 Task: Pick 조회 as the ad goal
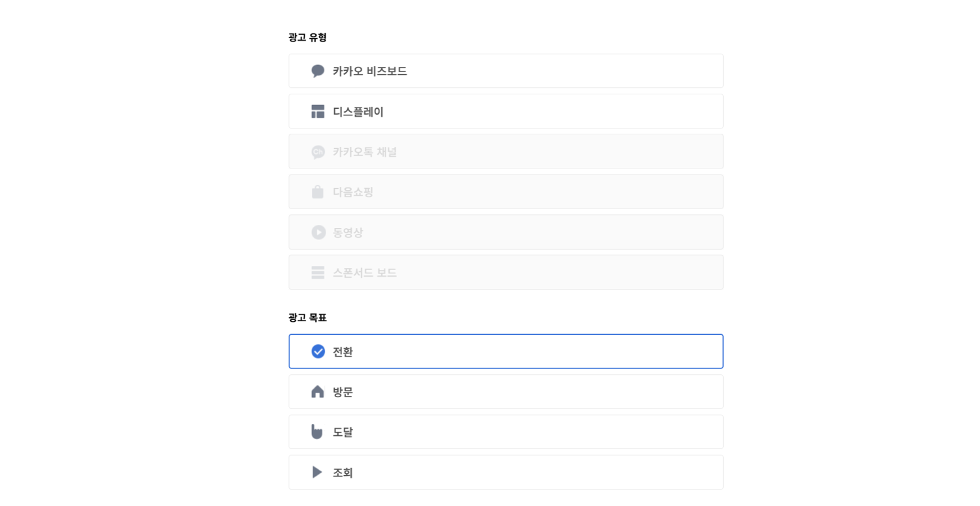pos(506,472)
